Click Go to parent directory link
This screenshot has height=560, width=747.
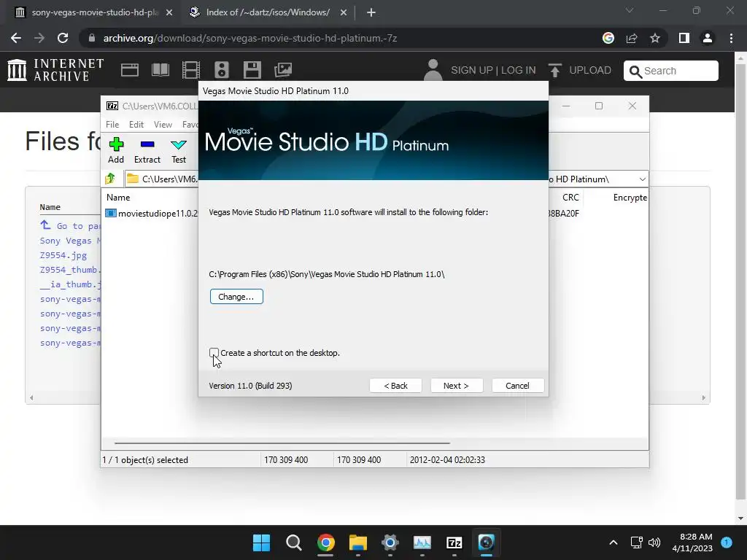click(x=70, y=226)
